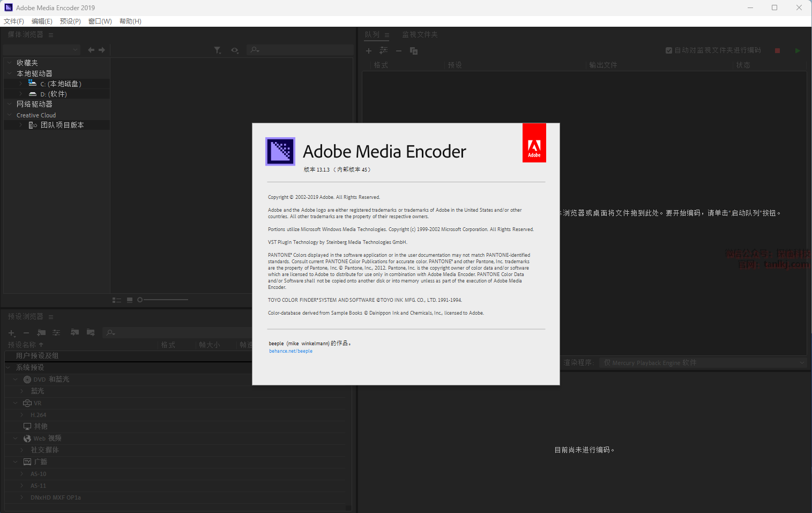Open the 预设(P) menu

[x=70, y=21]
